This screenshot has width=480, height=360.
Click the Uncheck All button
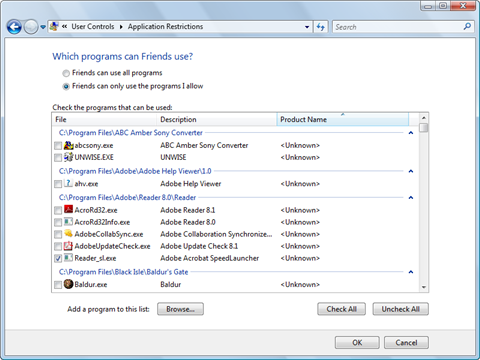pyautogui.click(x=400, y=309)
